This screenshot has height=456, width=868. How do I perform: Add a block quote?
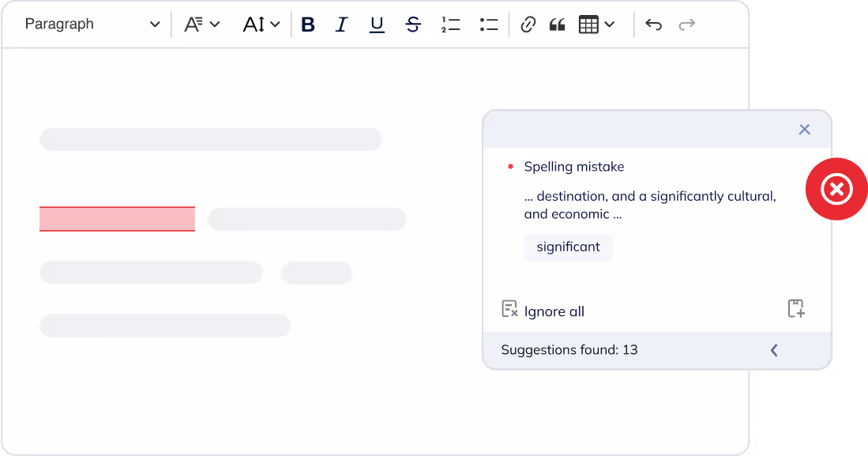[x=557, y=24]
